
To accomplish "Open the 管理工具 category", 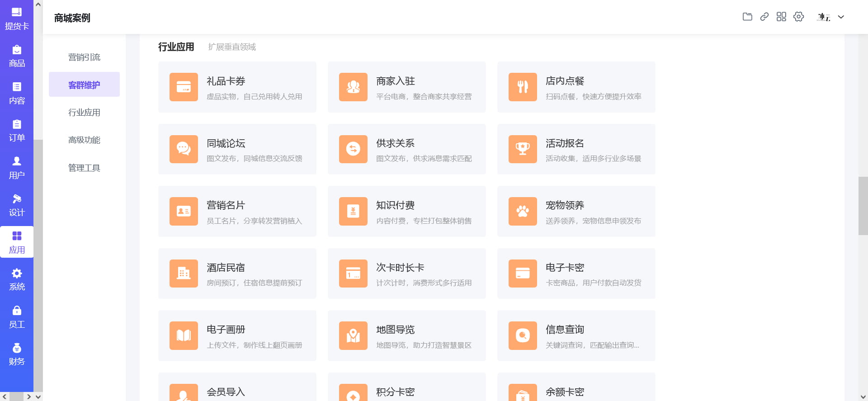I will click(84, 168).
